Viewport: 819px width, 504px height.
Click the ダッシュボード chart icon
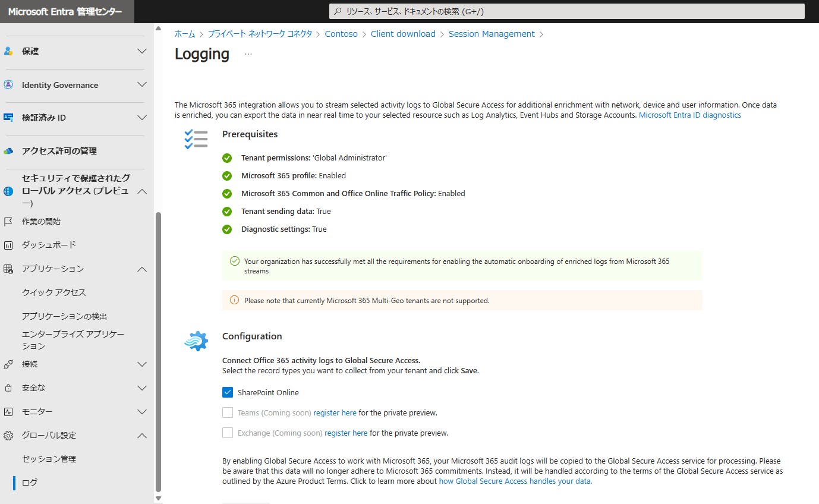[x=8, y=245]
